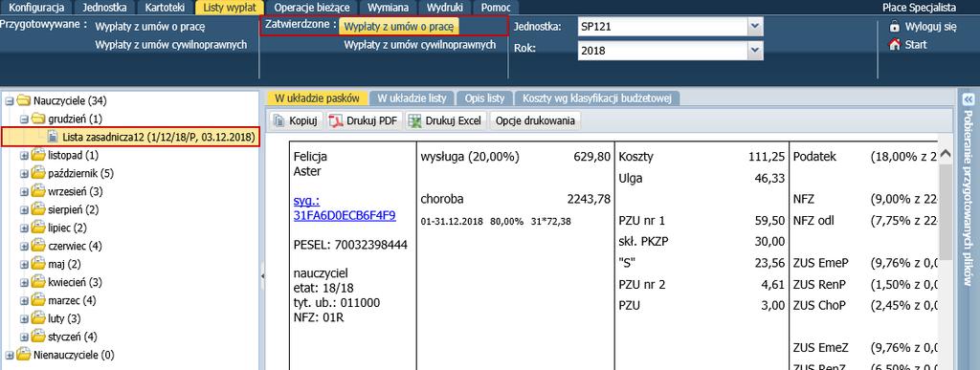Expand the czerwiec (4) node
This screenshot has width=980, height=370.
point(24,247)
